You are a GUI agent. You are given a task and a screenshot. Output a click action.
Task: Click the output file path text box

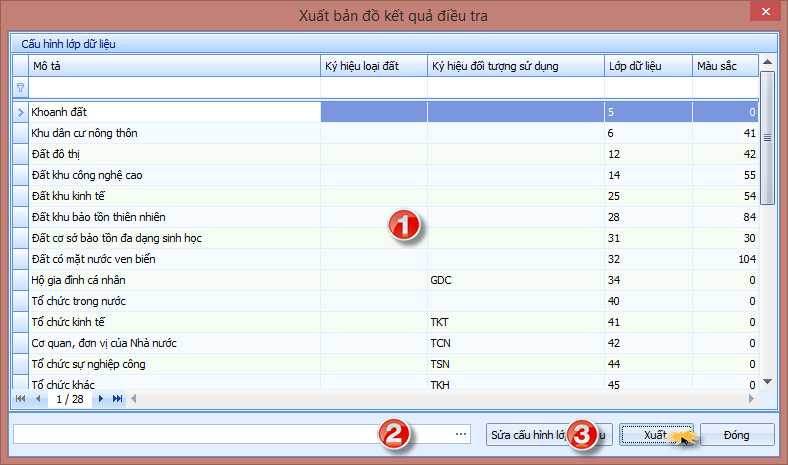230,434
